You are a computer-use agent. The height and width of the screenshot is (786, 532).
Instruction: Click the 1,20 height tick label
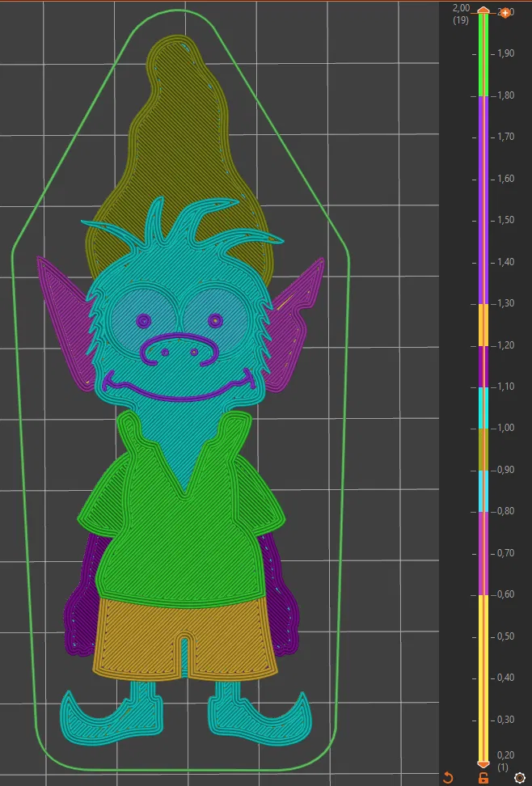[506, 344]
